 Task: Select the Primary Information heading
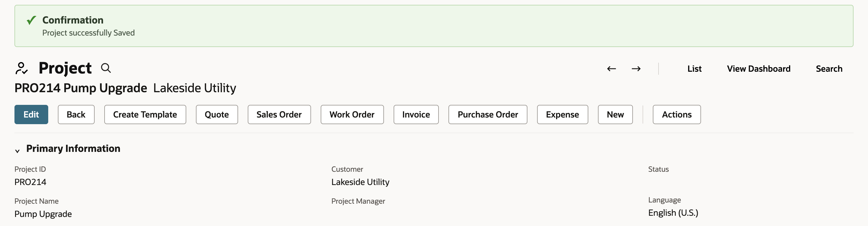(73, 149)
